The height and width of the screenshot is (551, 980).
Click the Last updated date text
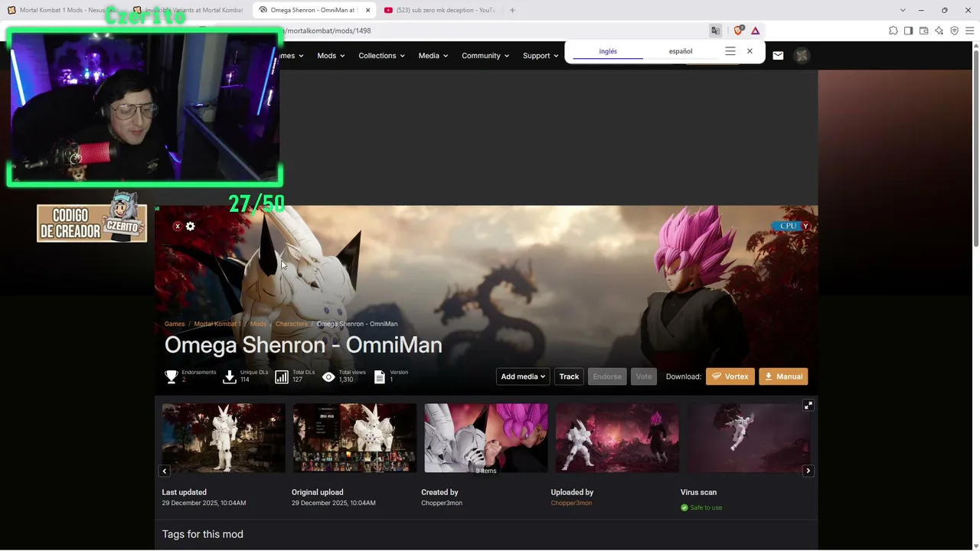(204, 503)
